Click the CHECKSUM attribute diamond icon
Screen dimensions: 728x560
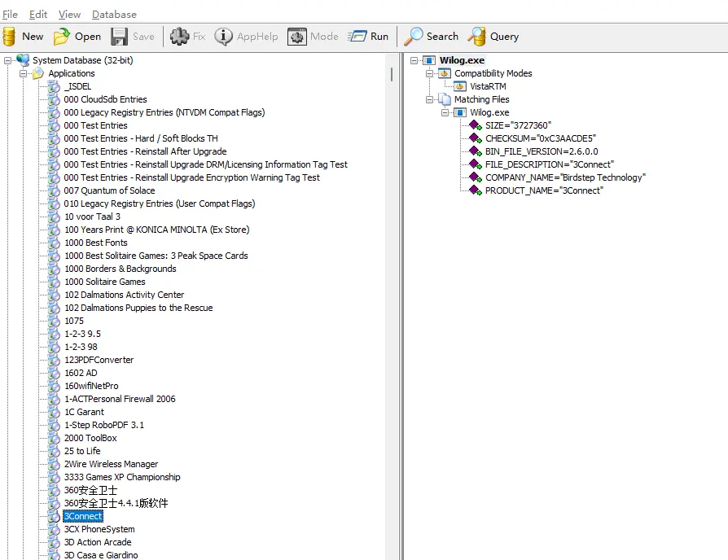pos(476,138)
